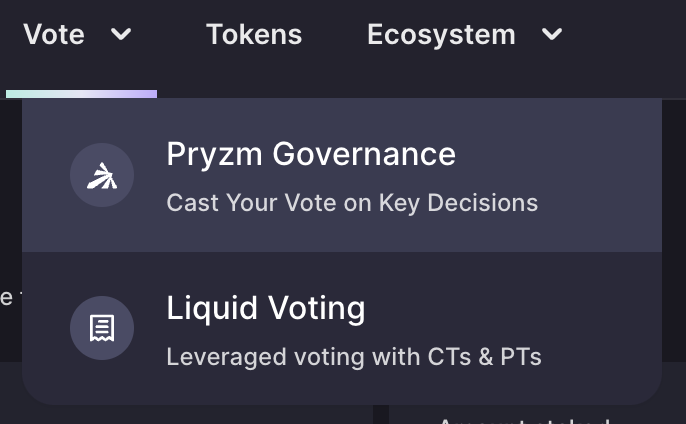Click the Pryzm logo icon in the dropdown
686x424 pixels.
102,176
